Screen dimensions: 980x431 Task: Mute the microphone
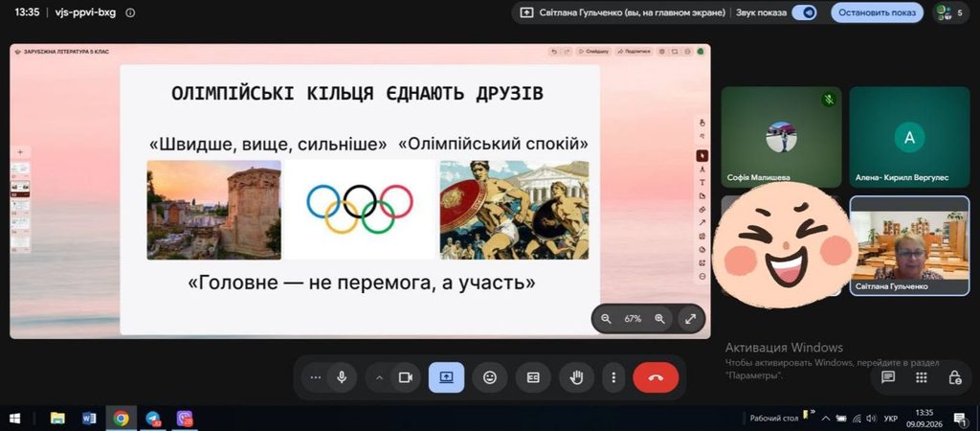(342, 377)
